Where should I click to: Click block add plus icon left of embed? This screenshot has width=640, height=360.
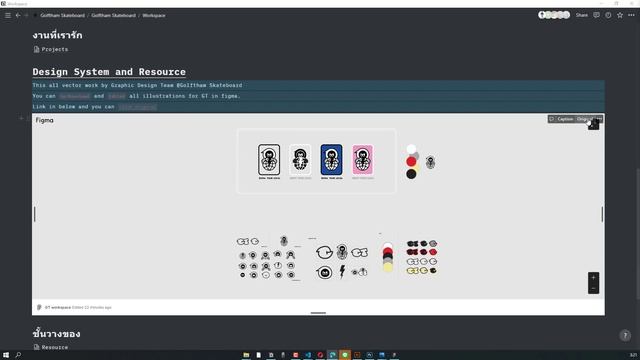click(x=21, y=118)
